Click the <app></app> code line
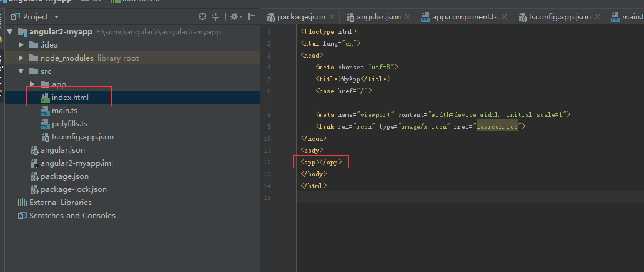The image size is (644, 272). pyautogui.click(x=321, y=163)
